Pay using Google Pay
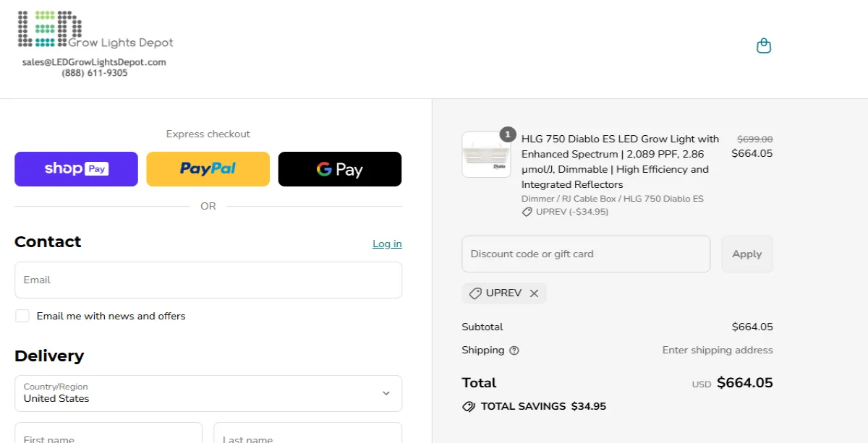This screenshot has width=868, height=443. (340, 168)
